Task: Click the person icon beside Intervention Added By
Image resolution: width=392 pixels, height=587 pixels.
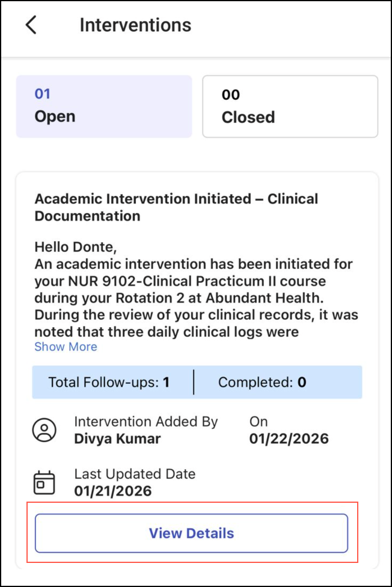Action: [44, 430]
